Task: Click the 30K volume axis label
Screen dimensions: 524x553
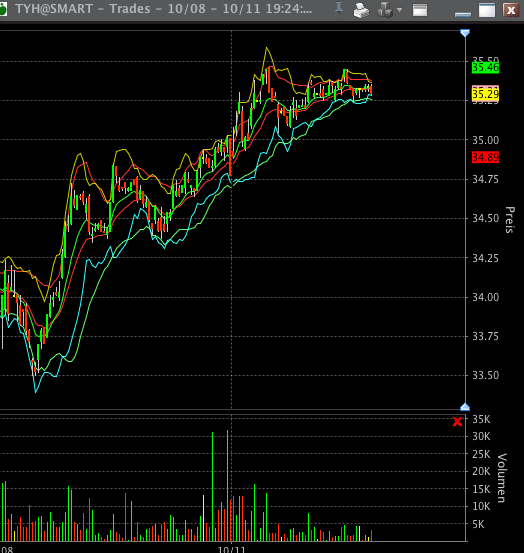Action: point(481,437)
